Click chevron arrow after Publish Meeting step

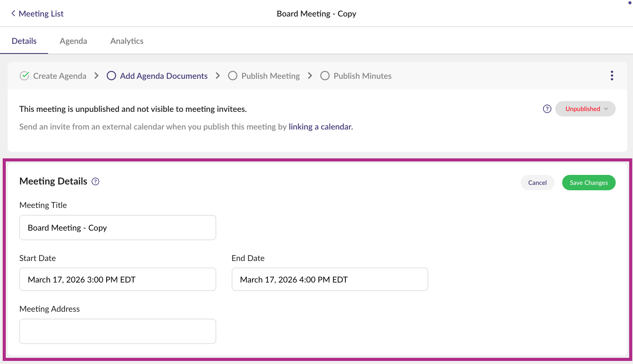tap(310, 76)
